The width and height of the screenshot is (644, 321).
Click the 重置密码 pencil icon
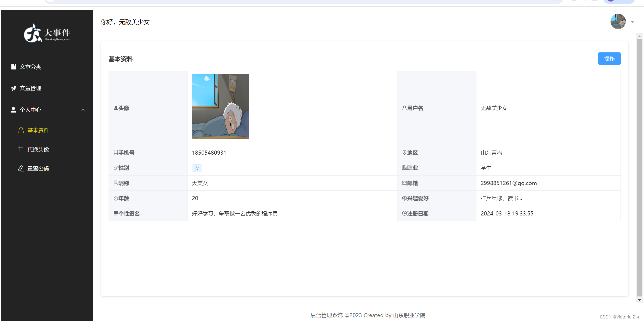coord(21,168)
